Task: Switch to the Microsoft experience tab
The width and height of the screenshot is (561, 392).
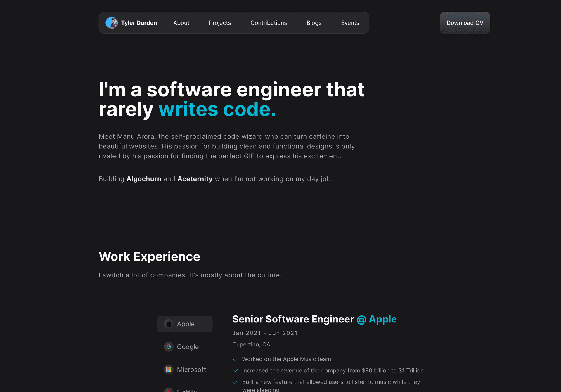Action: [185, 370]
